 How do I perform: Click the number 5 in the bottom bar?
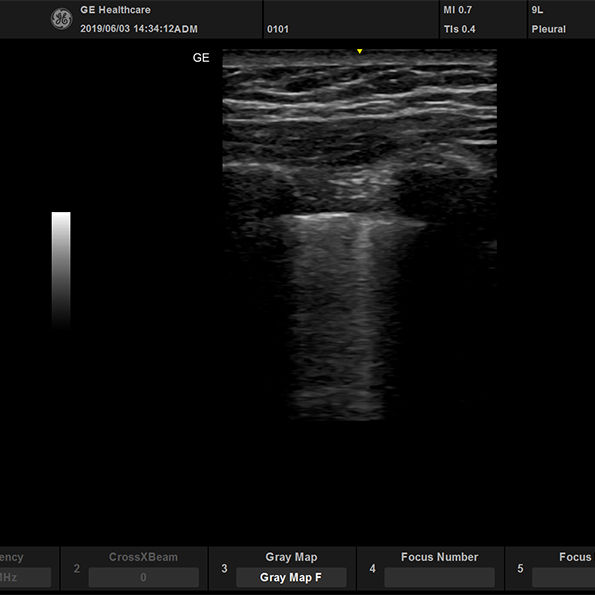point(520,568)
